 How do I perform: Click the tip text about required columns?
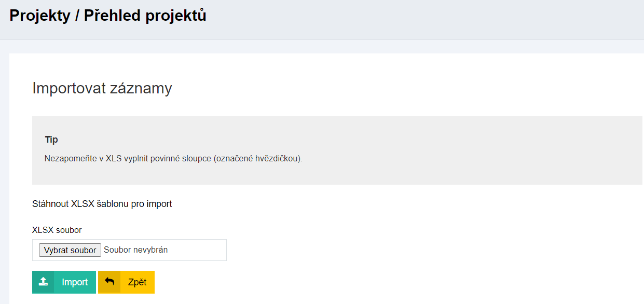(x=173, y=158)
